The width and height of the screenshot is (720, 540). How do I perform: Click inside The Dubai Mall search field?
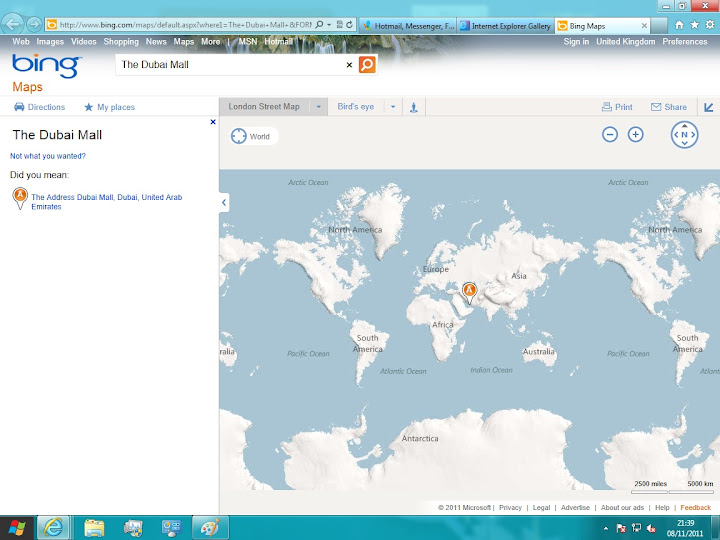point(230,65)
